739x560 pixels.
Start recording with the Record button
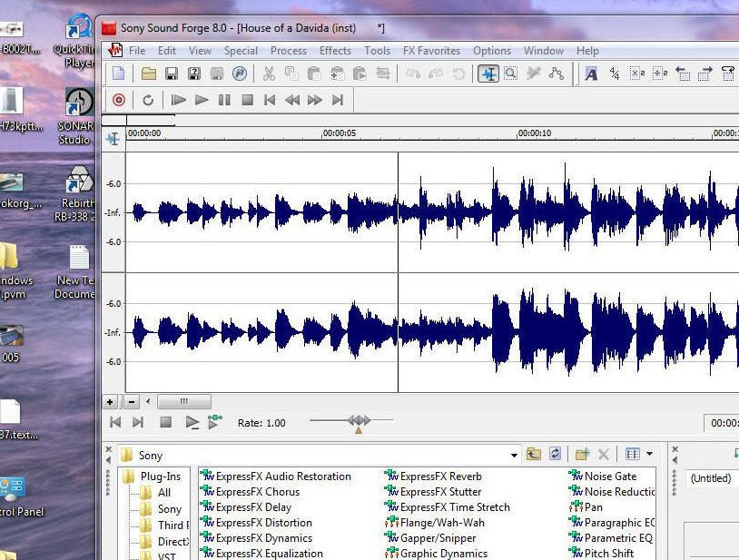119,100
